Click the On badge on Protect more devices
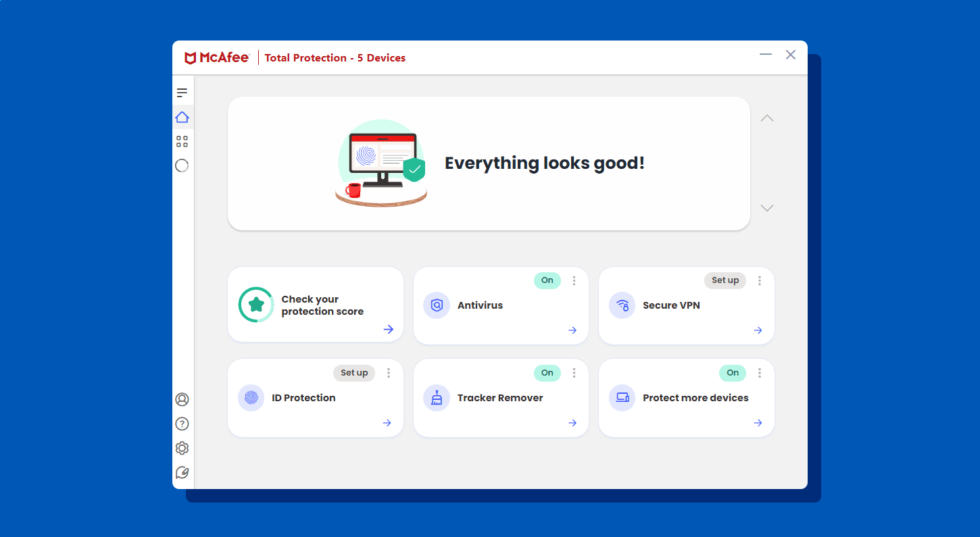The image size is (980, 537). (732, 372)
